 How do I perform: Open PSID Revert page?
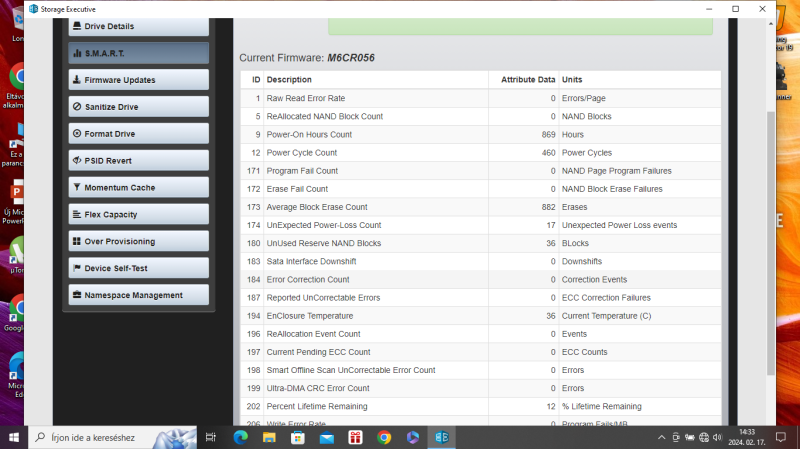tap(138, 161)
